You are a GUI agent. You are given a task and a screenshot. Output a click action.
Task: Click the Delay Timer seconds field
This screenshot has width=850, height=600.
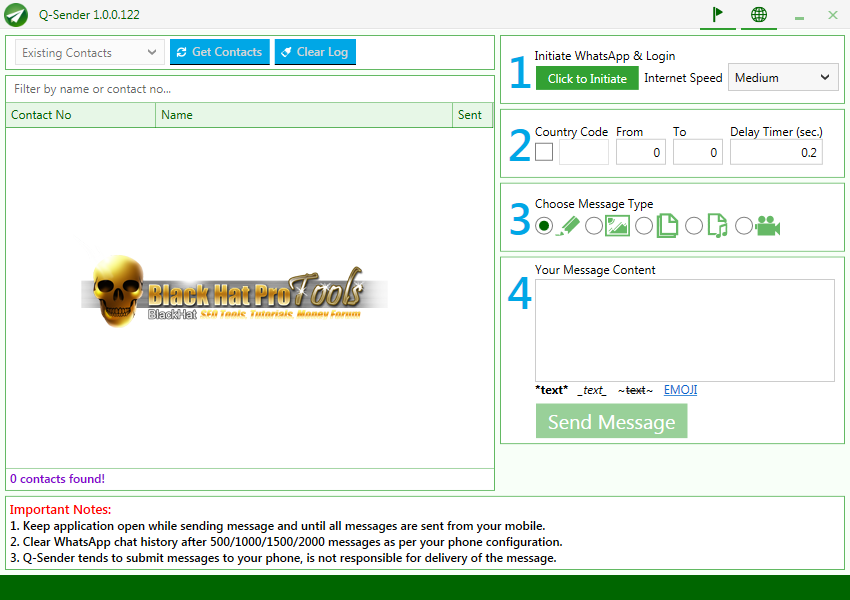776,152
